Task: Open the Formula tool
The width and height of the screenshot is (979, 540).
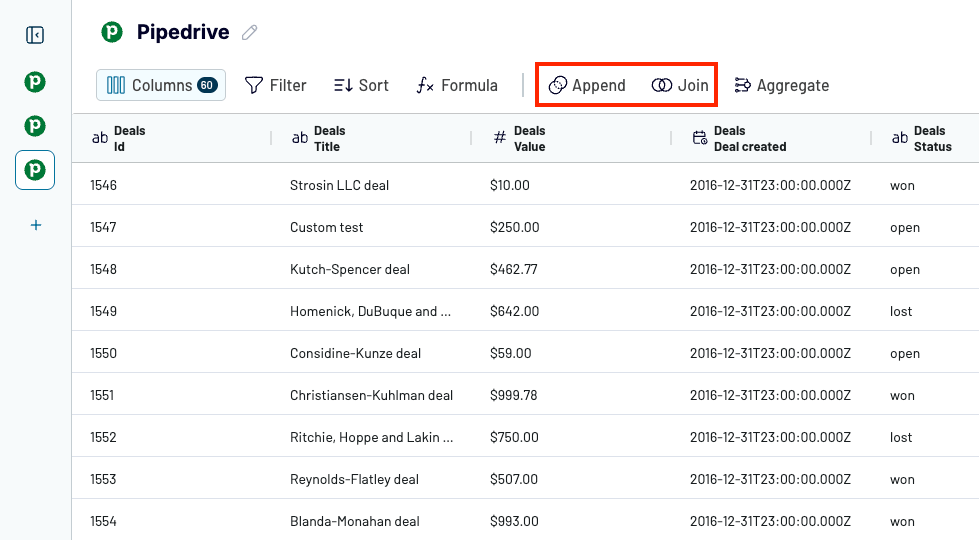Action: [x=457, y=85]
